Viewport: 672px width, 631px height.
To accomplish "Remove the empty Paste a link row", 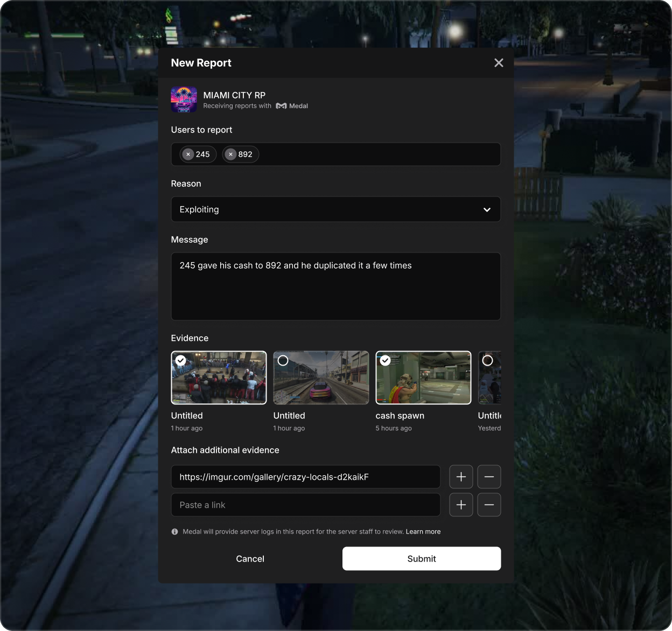I will pyautogui.click(x=489, y=505).
